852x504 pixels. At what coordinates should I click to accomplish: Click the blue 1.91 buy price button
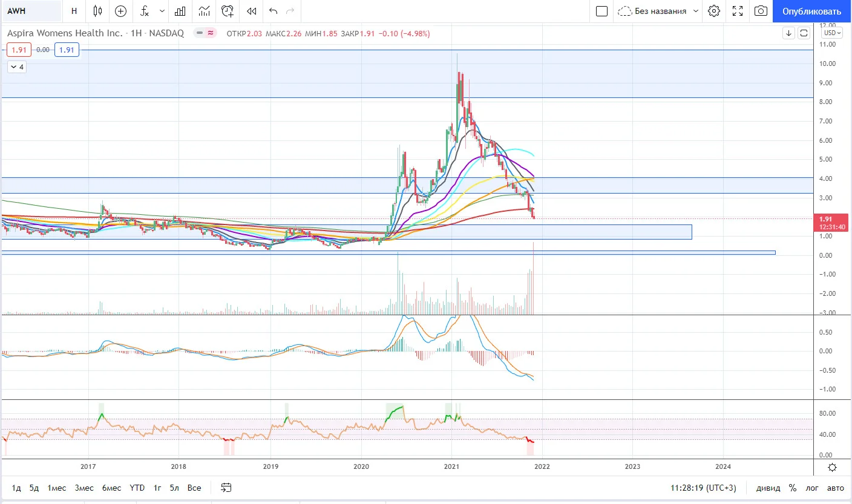(67, 50)
